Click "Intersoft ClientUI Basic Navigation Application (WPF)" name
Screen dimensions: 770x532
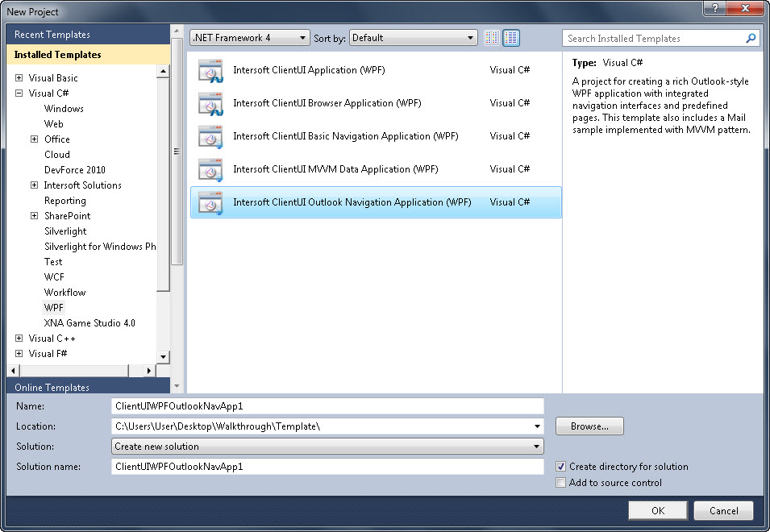pyautogui.click(x=346, y=136)
